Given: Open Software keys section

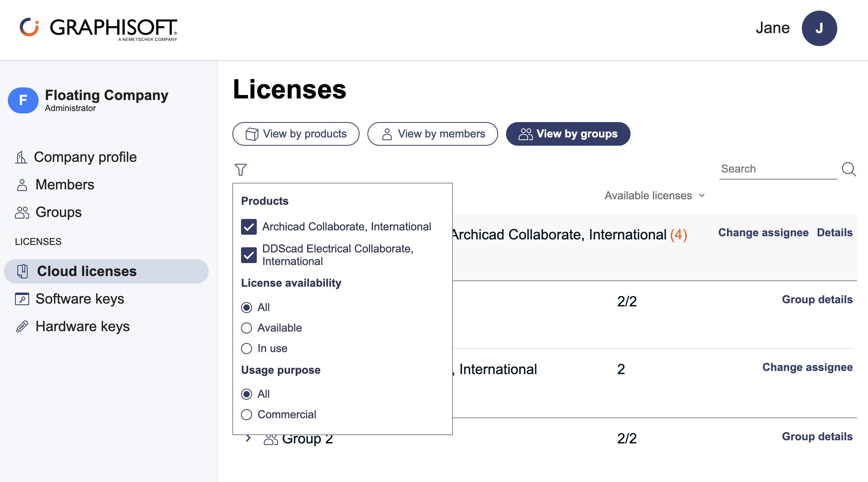Looking at the screenshot, I should coord(80,299).
